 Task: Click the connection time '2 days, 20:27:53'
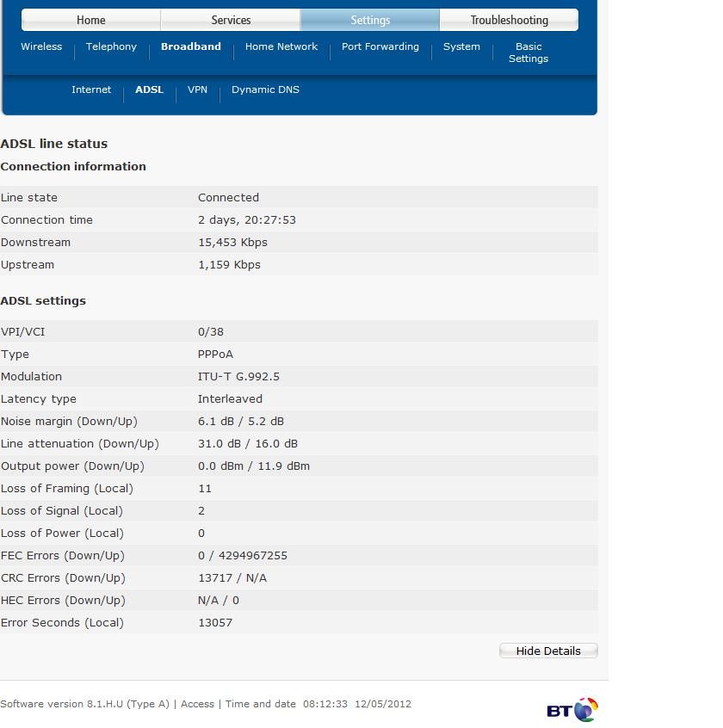coord(247,219)
